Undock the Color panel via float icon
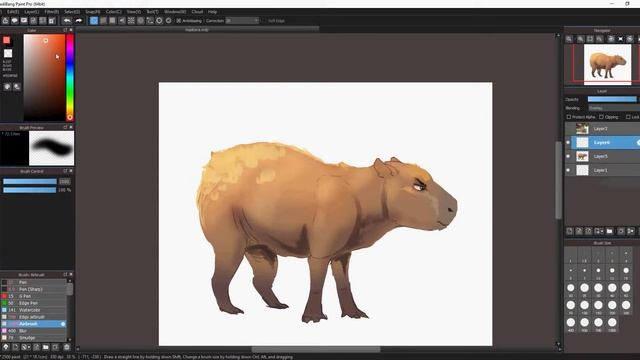Screen dimensions: 640x360 click(65, 30)
